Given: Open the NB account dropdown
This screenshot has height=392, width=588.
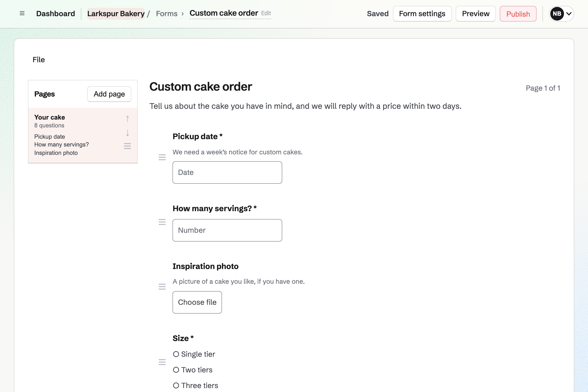Looking at the screenshot, I should [561, 14].
